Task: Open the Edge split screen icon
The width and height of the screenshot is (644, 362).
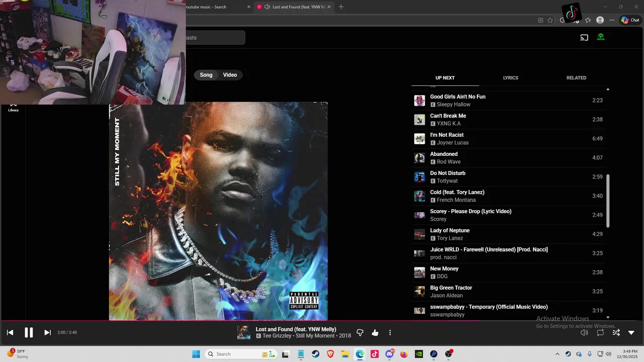Action: pyautogui.click(x=540, y=20)
